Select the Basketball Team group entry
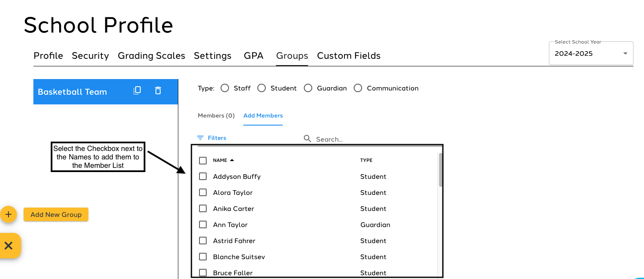644x279 pixels. 73,92
